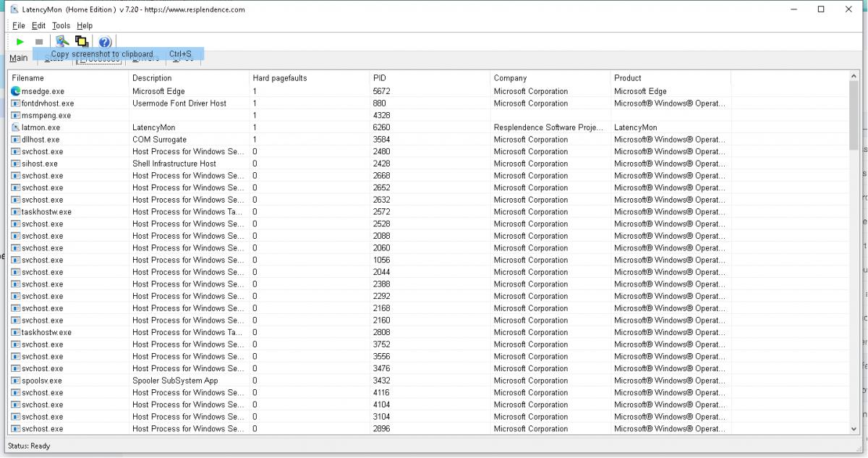The height and width of the screenshot is (458, 868).
Task: Sort by the Hard pagefaults column header
Action: [x=310, y=78]
